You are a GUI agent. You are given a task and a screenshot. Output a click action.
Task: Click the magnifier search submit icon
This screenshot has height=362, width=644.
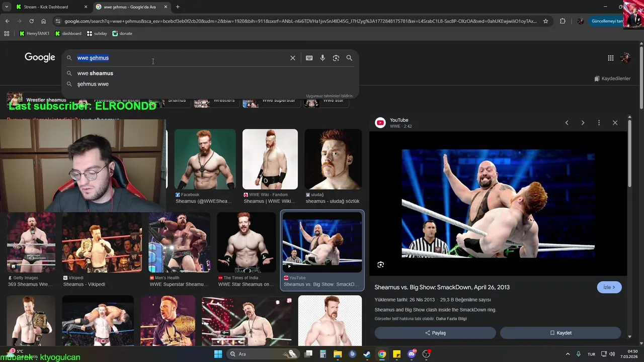[349, 58]
